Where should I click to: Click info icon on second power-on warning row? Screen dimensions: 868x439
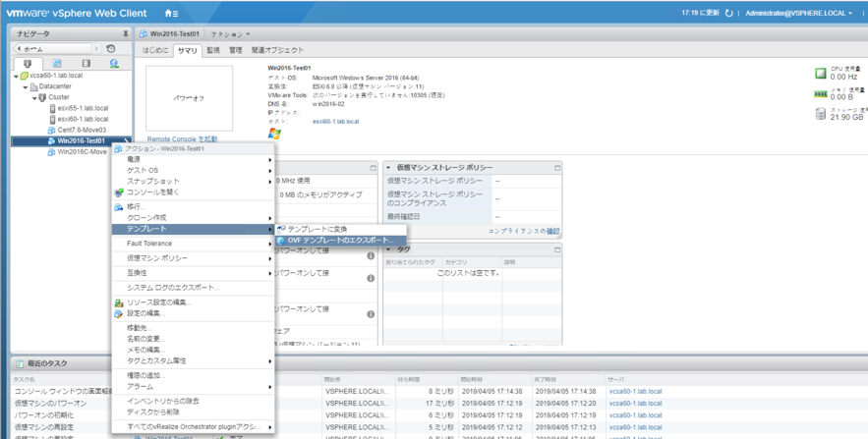coord(371,278)
